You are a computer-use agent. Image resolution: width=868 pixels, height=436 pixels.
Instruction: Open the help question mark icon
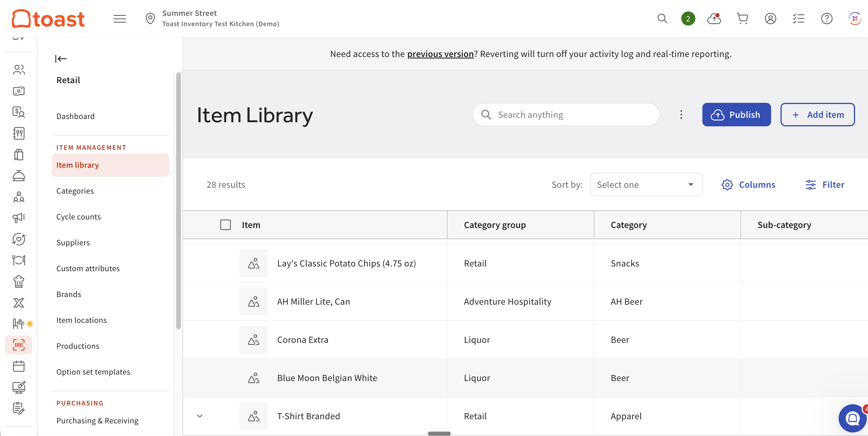coord(827,19)
